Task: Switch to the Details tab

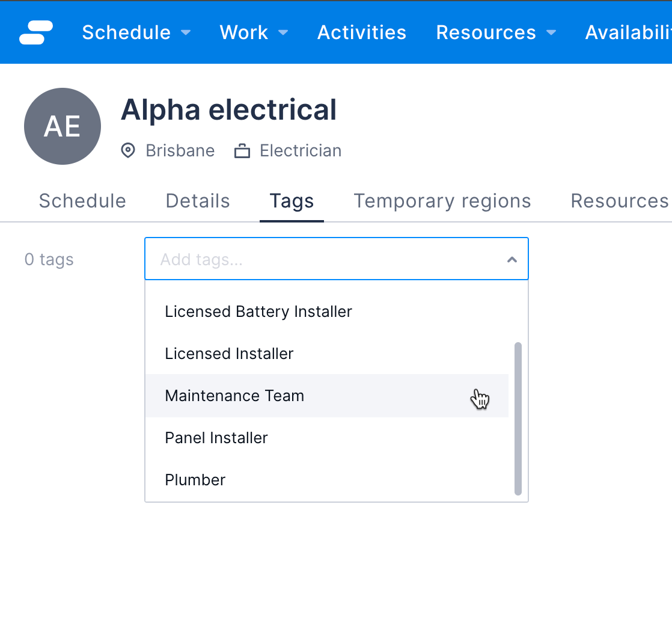Action: click(198, 201)
